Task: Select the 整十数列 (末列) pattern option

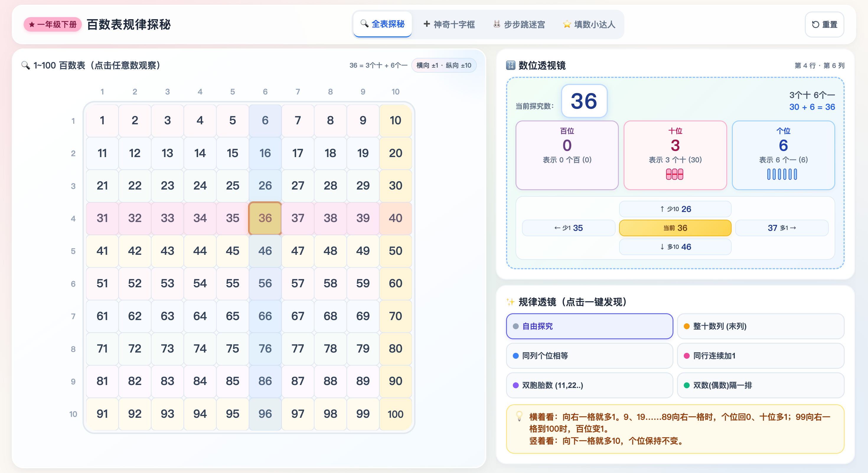Action: (x=761, y=326)
